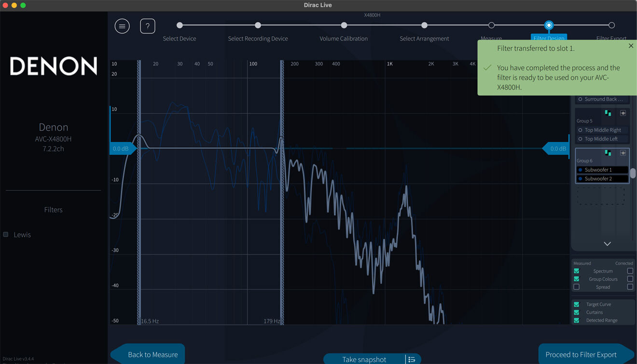Grab the left 0.0 dB gain handle

coord(121,148)
